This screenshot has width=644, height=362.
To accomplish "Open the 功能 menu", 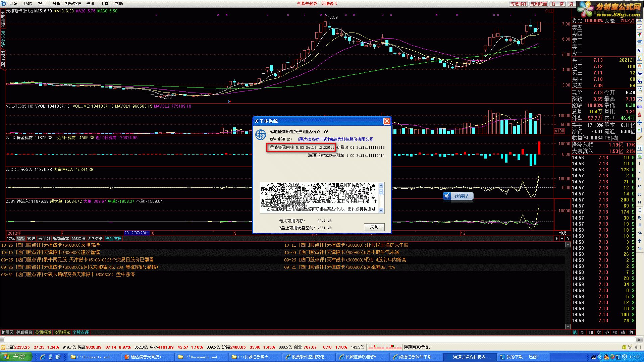I will click(28, 4).
